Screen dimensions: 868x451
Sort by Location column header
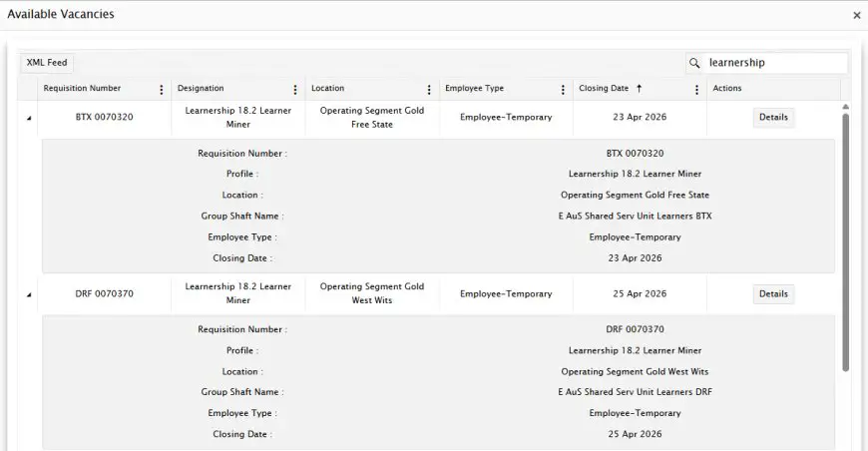[x=327, y=89]
